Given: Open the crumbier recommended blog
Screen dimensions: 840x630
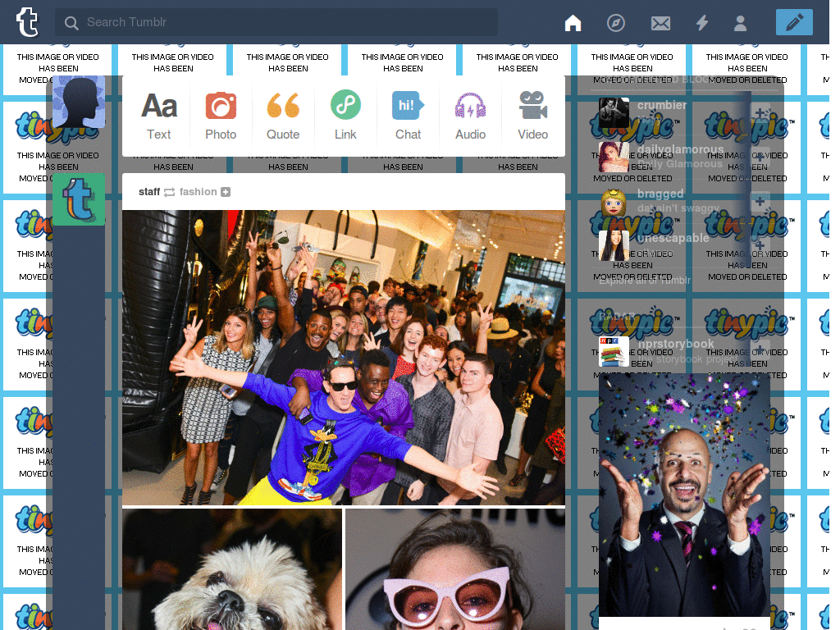Looking at the screenshot, I should pos(662,105).
